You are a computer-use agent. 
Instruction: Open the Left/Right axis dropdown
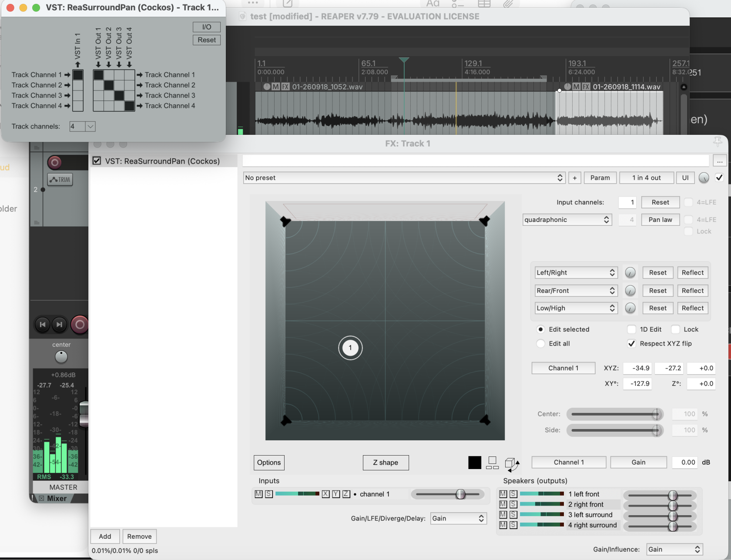click(576, 272)
